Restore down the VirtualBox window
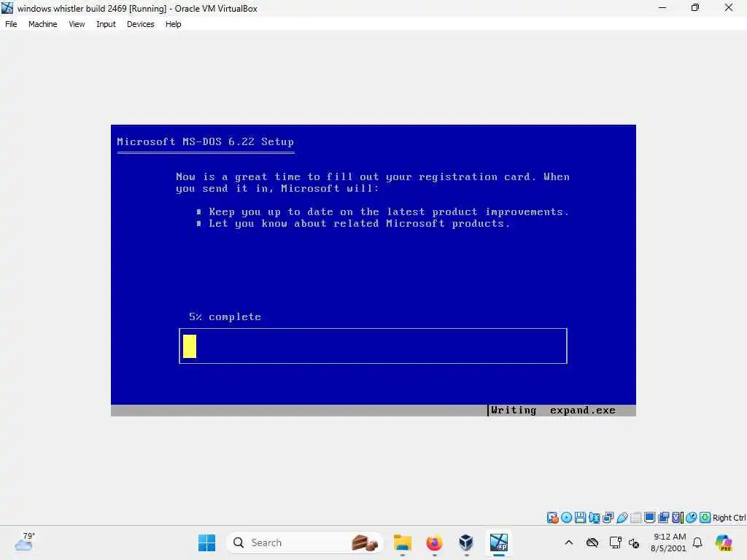Screen dimensions: 747x560 tap(695, 7)
